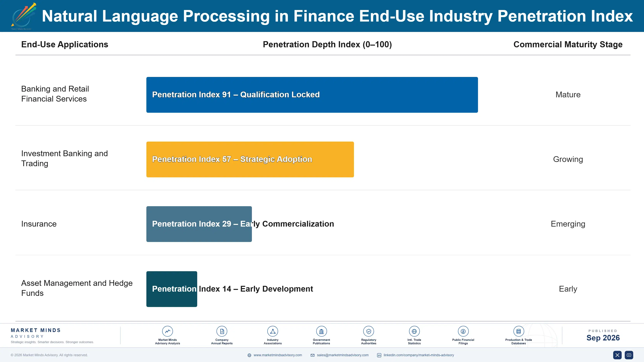Select the Industry Associations icon

(x=273, y=331)
